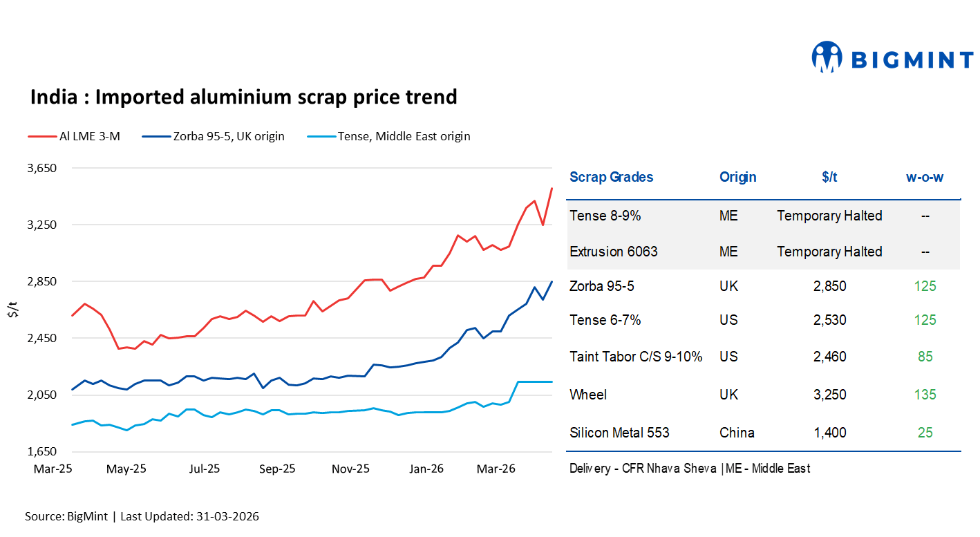This screenshot has width=980, height=537.
Task: Click the chart title text
Action: [x=243, y=97]
